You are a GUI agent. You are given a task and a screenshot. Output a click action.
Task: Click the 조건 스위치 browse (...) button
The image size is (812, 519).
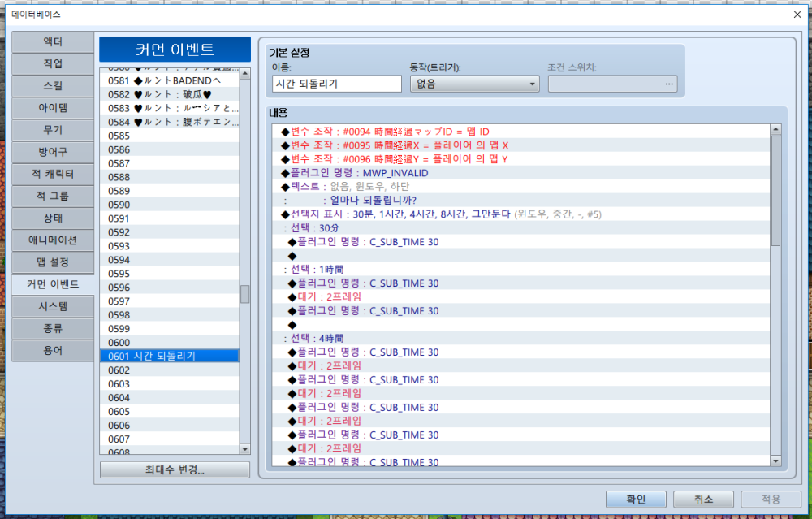(x=669, y=83)
